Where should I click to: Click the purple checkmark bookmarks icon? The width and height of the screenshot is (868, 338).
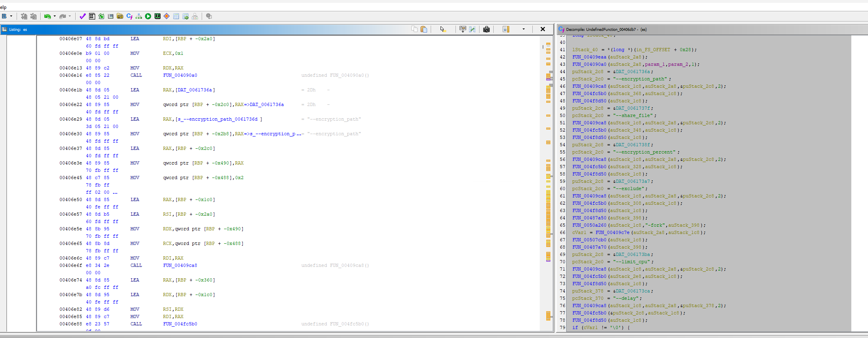click(x=83, y=16)
